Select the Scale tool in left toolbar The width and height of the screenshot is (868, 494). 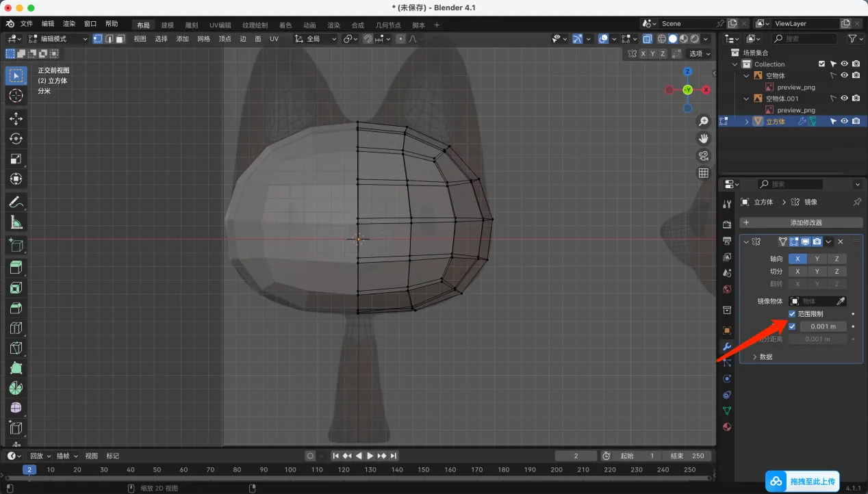point(16,159)
